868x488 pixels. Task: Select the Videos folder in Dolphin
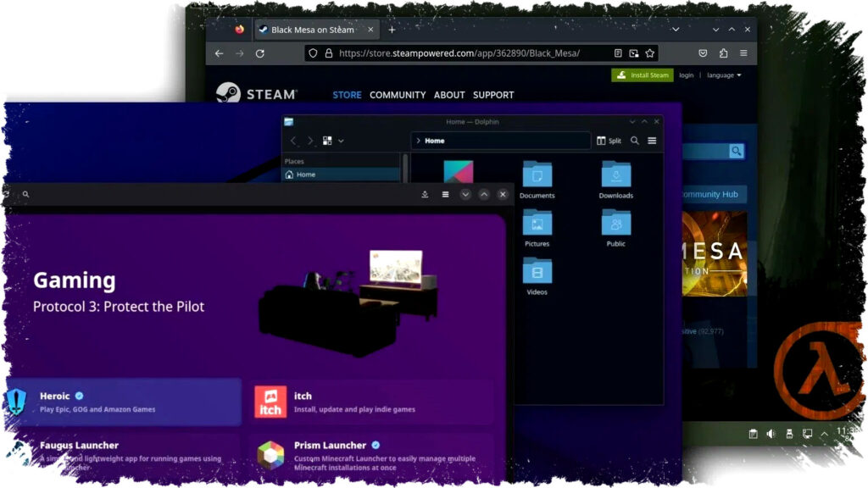(537, 276)
